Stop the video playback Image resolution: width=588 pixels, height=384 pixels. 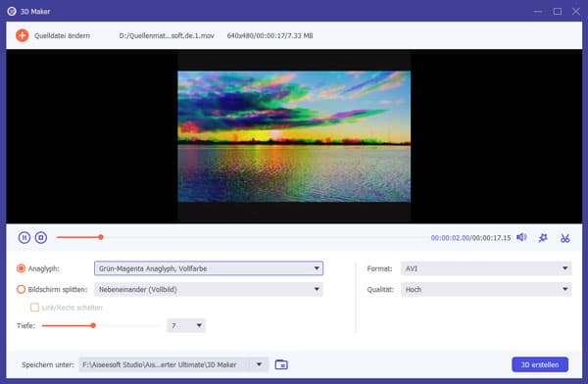point(41,237)
